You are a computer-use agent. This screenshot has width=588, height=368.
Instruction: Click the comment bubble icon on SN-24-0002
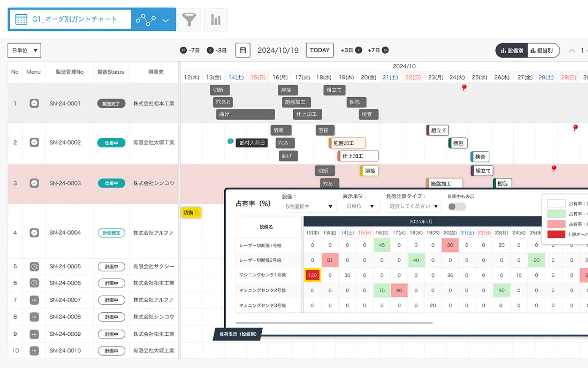(230, 141)
